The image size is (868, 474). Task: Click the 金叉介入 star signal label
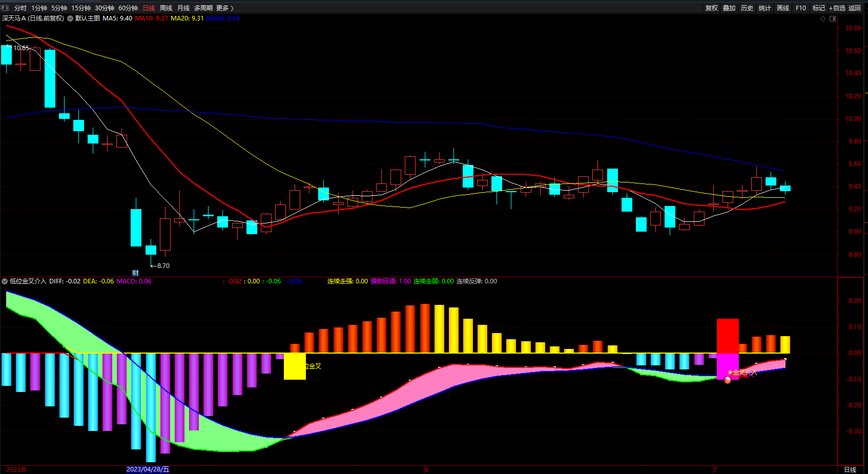click(742, 373)
